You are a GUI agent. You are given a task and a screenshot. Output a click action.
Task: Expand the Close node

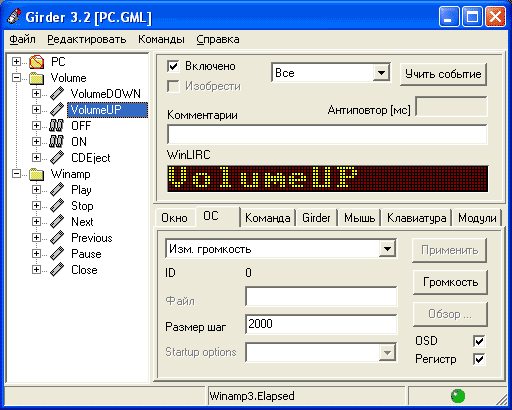[36, 270]
